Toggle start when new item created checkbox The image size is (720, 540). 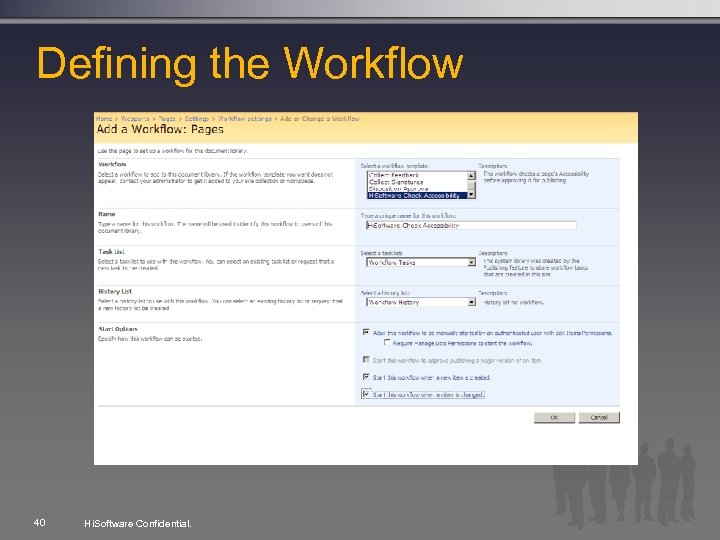tap(366, 377)
